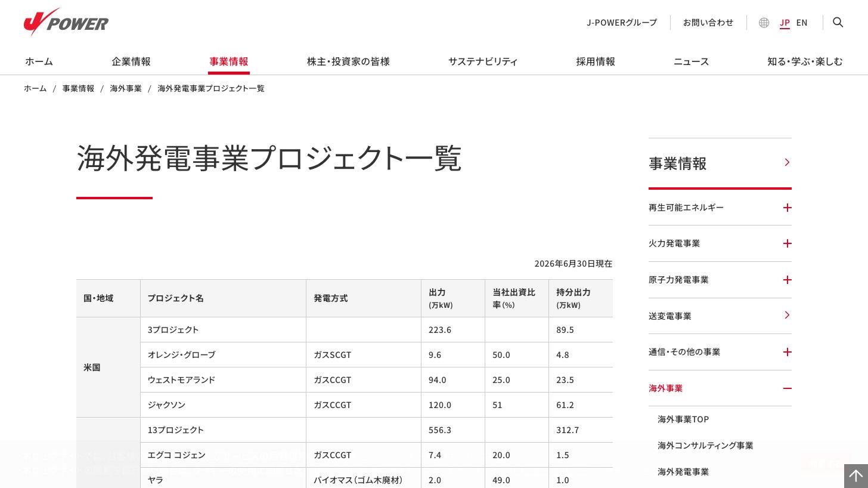Open 企業情報 navigation menu
The width and height of the screenshot is (868, 488).
coord(131,61)
